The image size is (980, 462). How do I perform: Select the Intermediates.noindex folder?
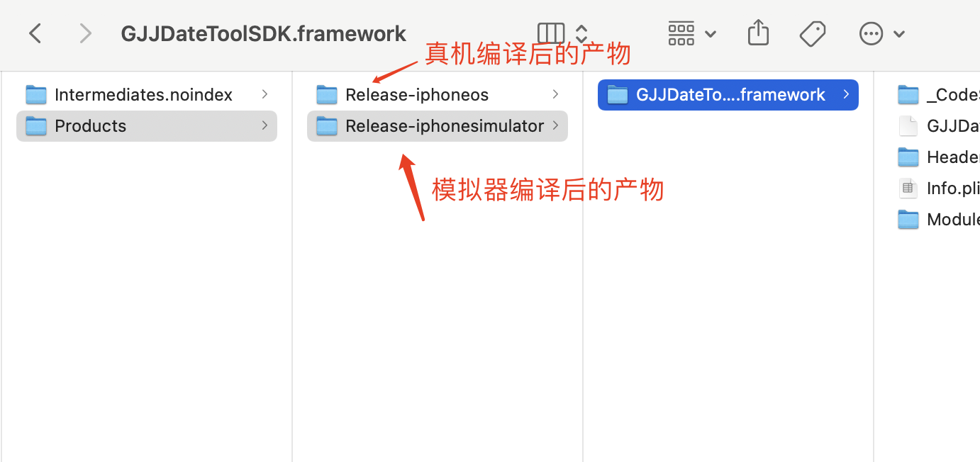147,94
